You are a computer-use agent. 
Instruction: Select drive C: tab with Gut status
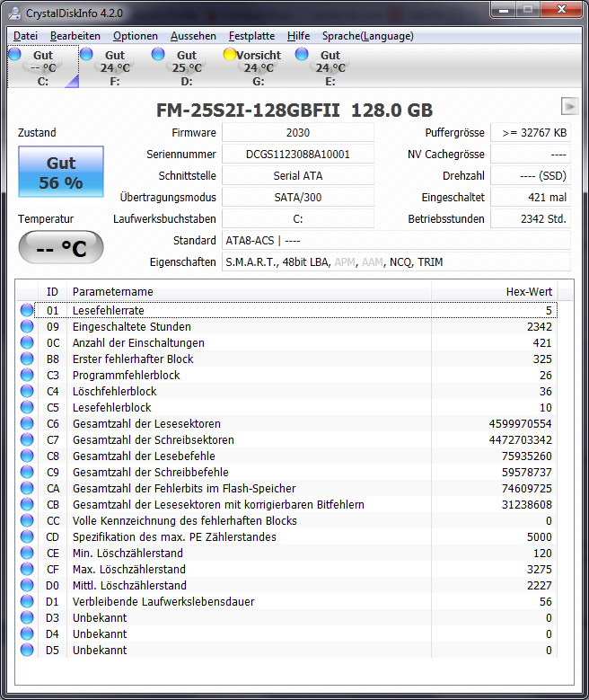[43, 67]
